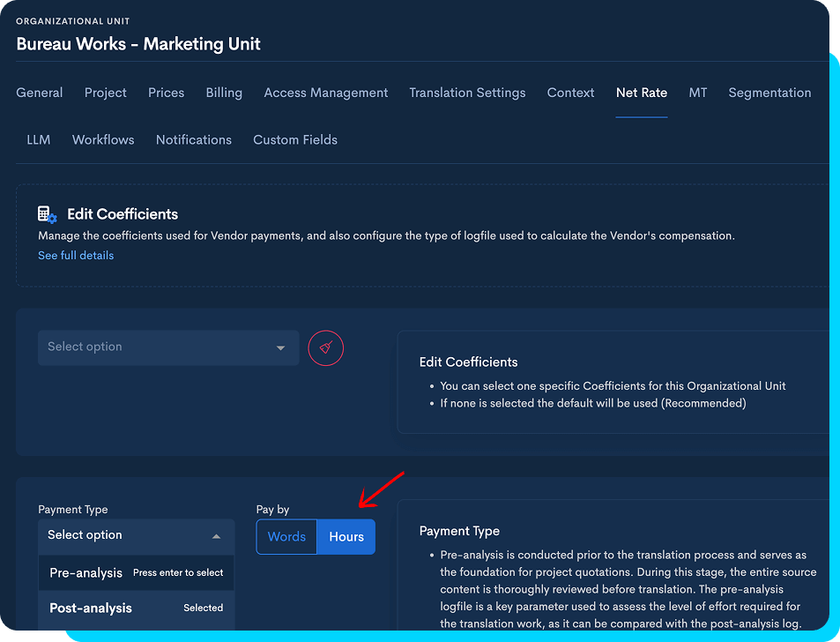The height and width of the screenshot is (642, 840).
Task: Collapse the Payment Type dropdown
Action: [x=217, y=536]
